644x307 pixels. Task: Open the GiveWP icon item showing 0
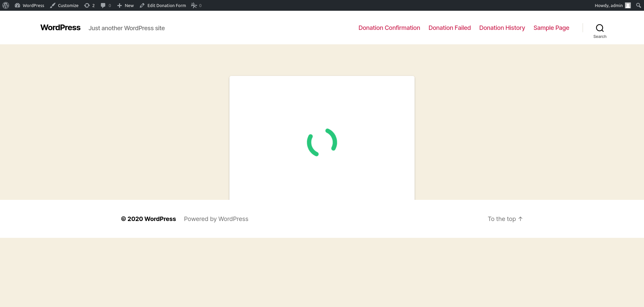click(x=196, y=5)
